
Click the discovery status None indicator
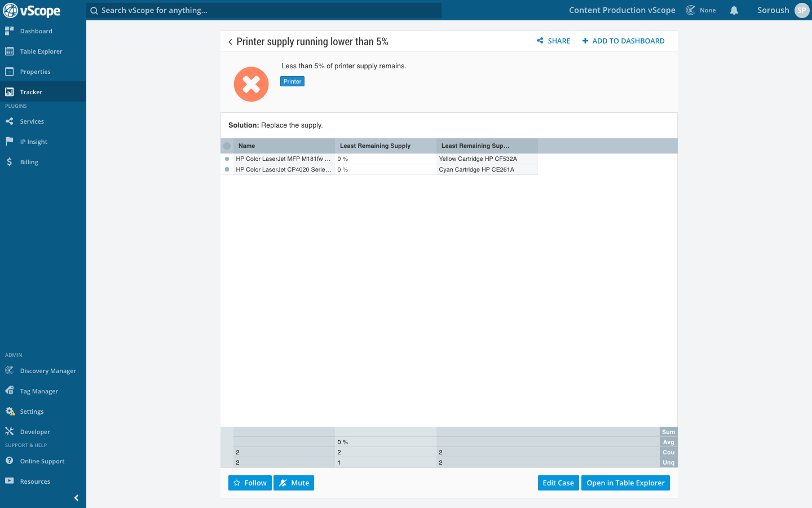tap(701, 10)
